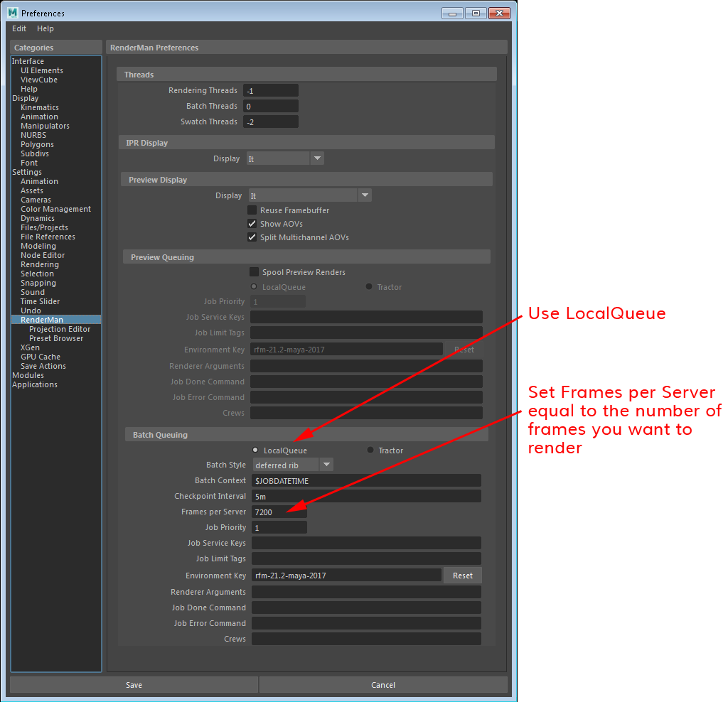Maximize the Preferences window

point(476,13)
